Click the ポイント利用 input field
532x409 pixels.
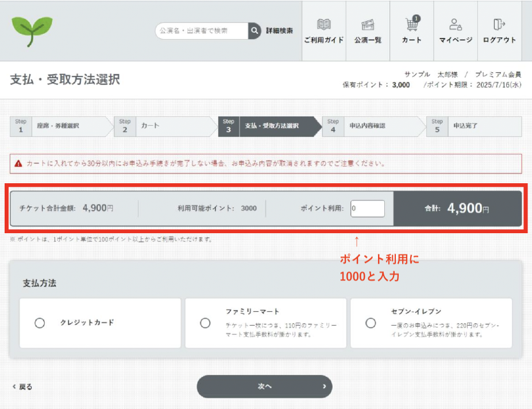(367, 209)
